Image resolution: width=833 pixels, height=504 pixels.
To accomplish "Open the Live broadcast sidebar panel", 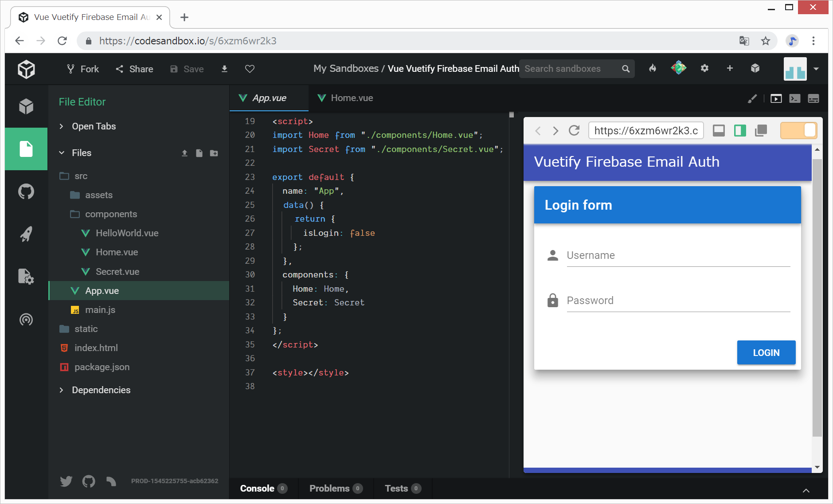I will [x=26, y=319].
